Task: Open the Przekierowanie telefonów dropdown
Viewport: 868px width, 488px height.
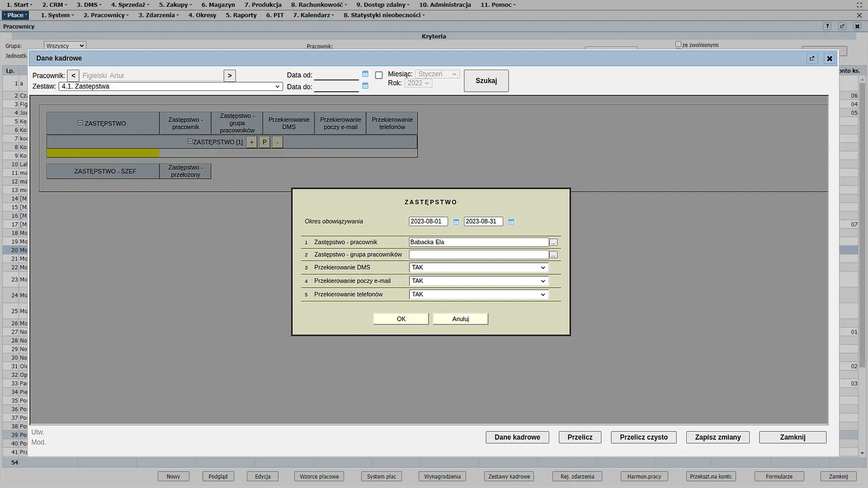Action: coord(478,295)
